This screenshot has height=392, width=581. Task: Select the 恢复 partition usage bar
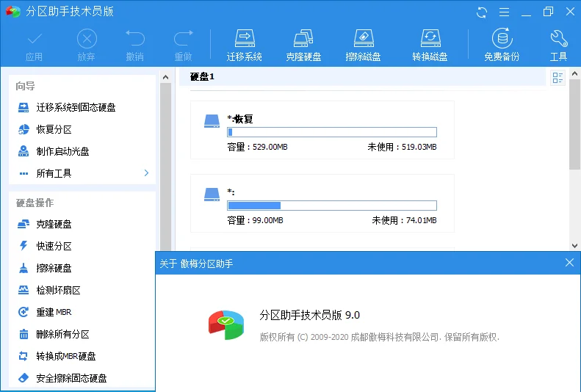pyautogui.click(x=331, y=132)
